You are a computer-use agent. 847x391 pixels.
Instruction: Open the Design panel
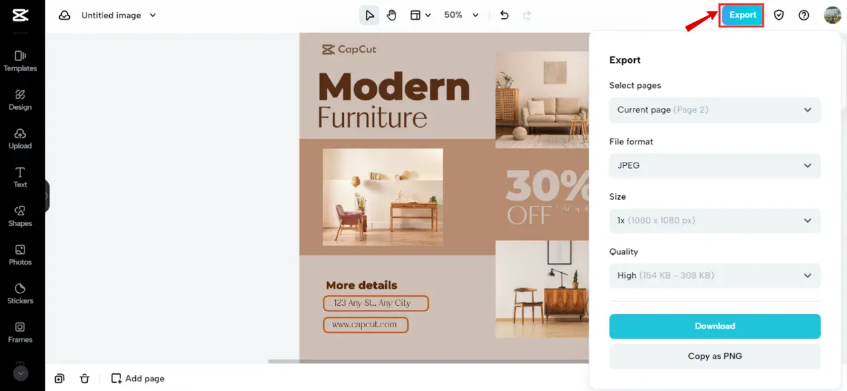click(21, 100)
